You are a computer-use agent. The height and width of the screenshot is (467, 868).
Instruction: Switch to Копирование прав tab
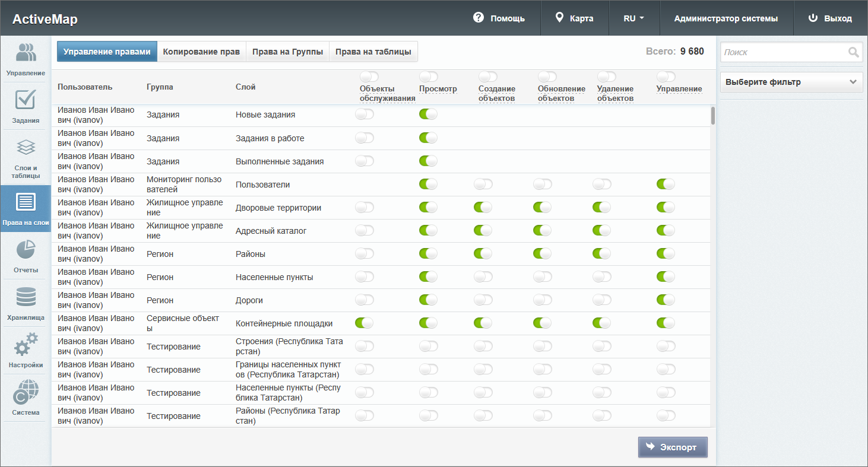[x=201, y=52]
